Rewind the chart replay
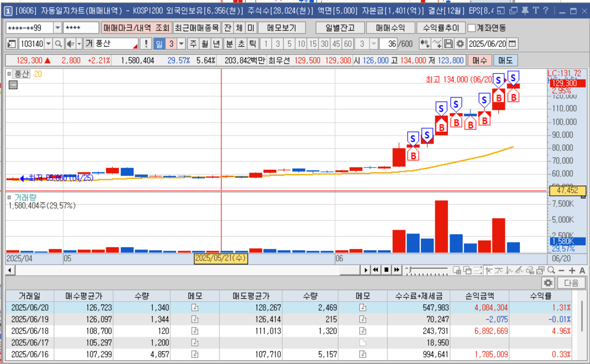 376,270
